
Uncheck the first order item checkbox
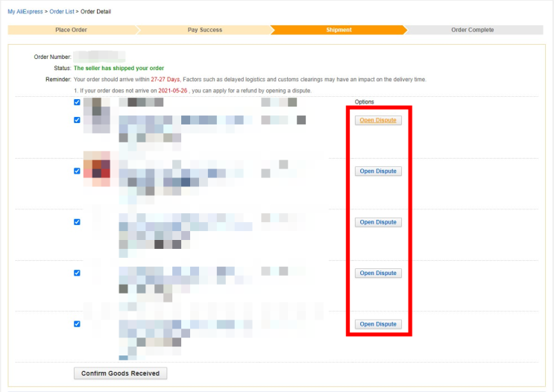77,120
